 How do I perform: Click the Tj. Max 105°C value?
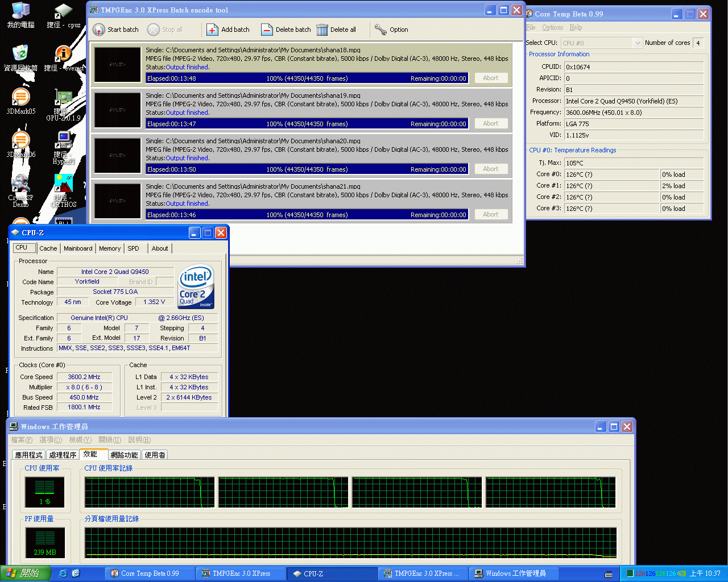pyautogui.click(x=634, y=163)
